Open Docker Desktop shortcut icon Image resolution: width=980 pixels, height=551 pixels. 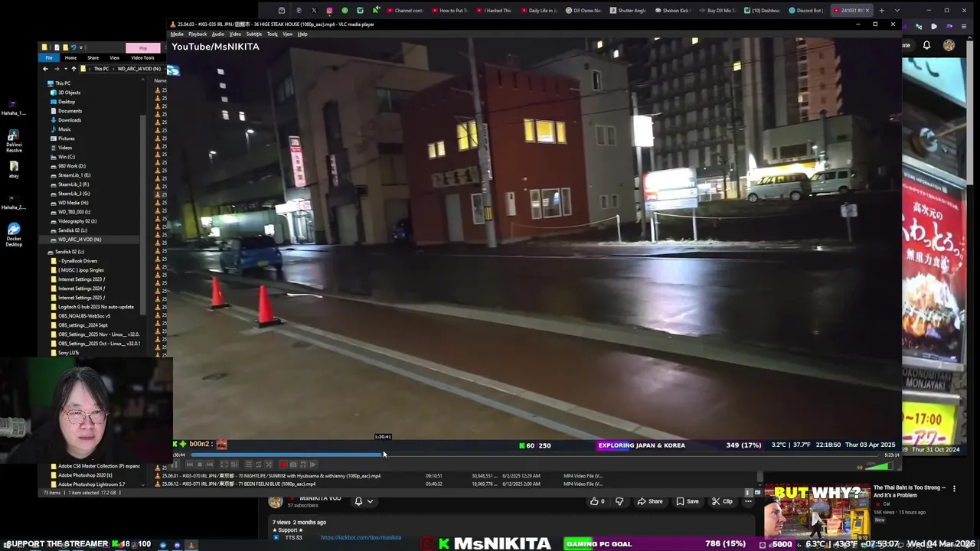point(13,233)
